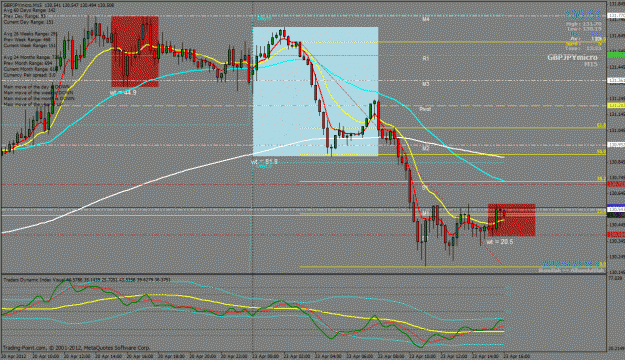Click the GBPJPYmicro,M15 chart title text

(59, 5)
